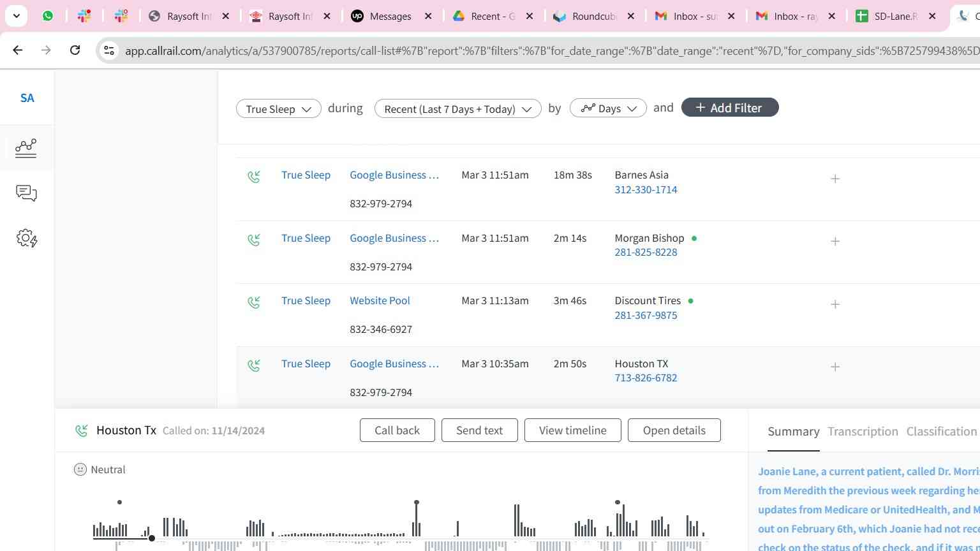Select the Summary tab
The width and height of the screenshot is (980, 551).
(793, 432)
